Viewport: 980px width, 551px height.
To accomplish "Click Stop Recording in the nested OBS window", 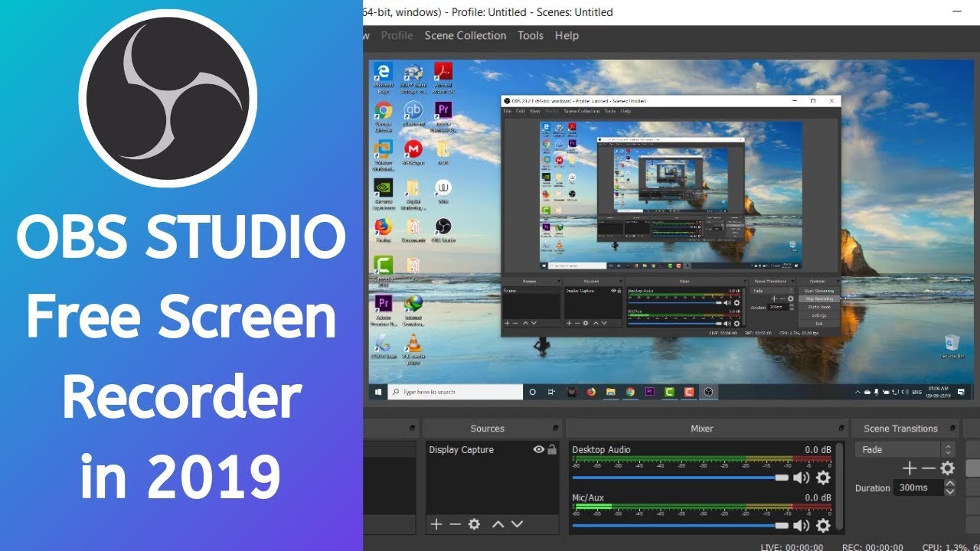I will pos(819,299).
